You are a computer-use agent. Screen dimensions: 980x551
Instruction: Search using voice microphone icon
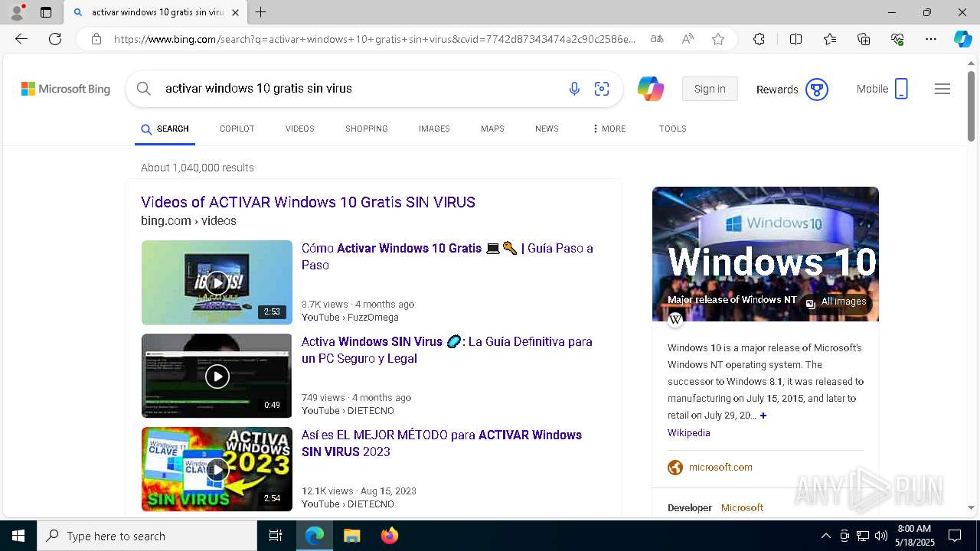click(574, 90)
